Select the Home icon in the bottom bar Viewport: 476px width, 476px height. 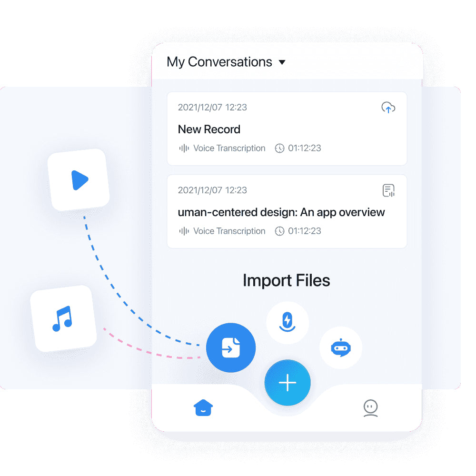pos(203,408)
